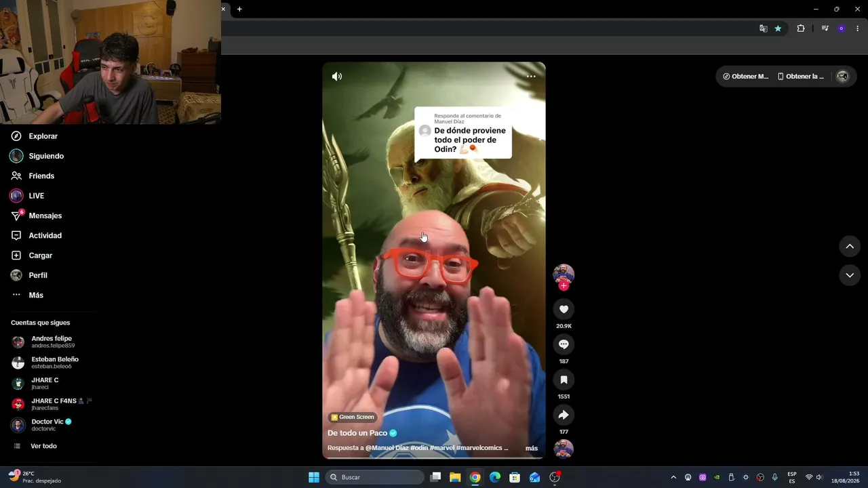Open the profile avatar in the top pill

843,77
